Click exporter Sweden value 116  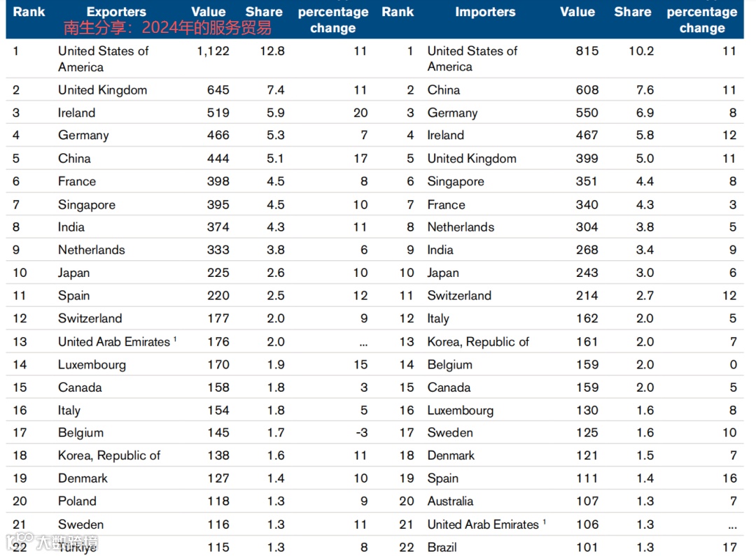coord(218,525)
